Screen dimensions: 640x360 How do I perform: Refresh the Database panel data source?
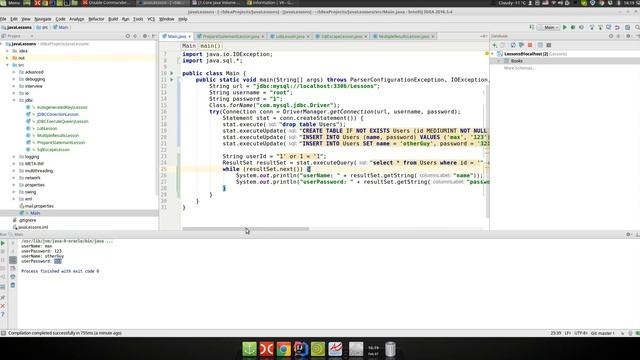tap(513, 45)
